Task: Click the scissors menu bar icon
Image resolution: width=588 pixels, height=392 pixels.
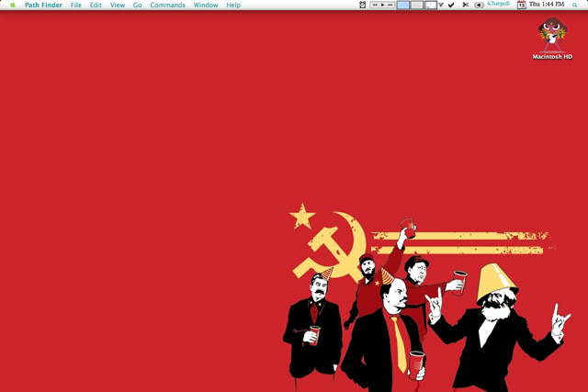Action: 466,5
